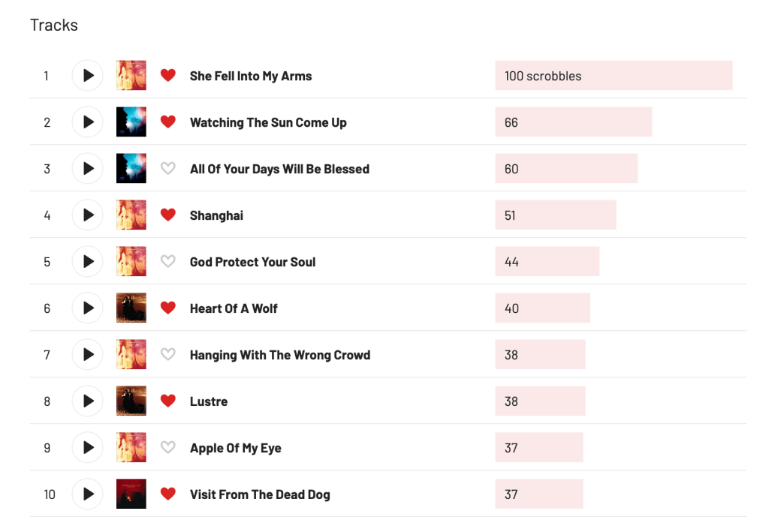769x532 pixels.
Task: Play God Protect Your Soul
Action: [88, 262]
